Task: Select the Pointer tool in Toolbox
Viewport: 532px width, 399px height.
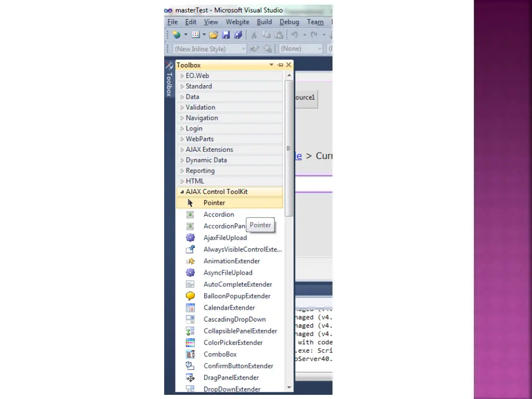Action: tap(230, 203)
